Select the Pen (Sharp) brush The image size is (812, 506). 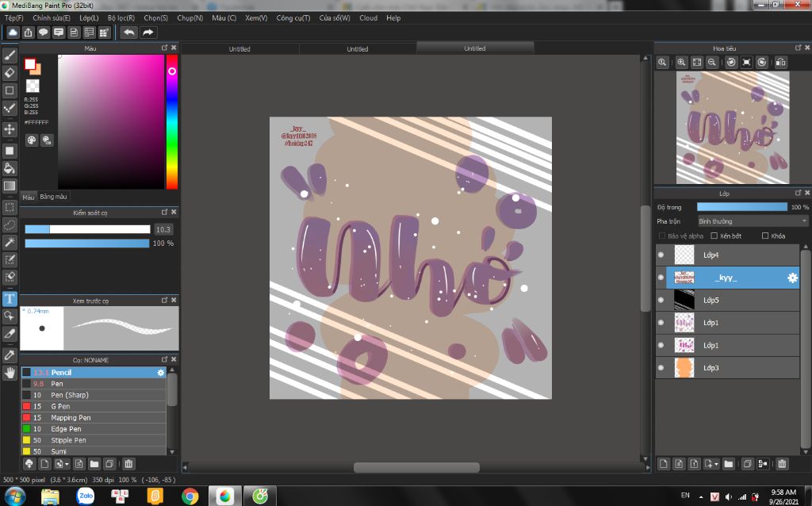click(x=94, y=395)
